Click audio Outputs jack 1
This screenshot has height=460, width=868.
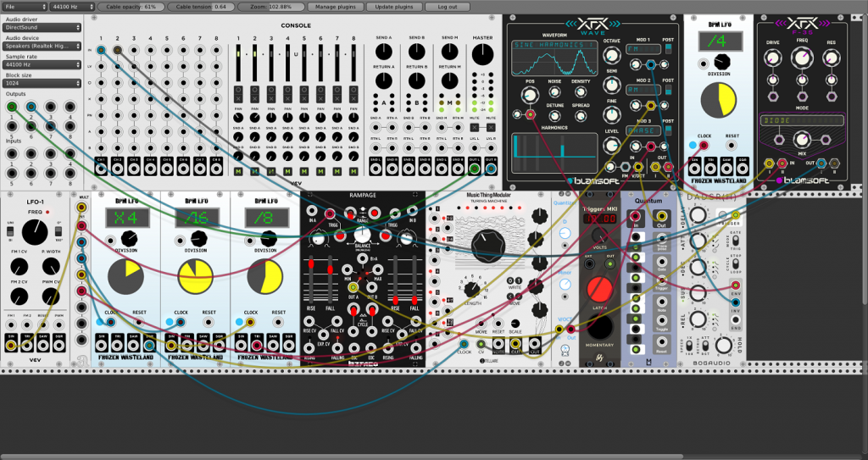click(12, 107)
